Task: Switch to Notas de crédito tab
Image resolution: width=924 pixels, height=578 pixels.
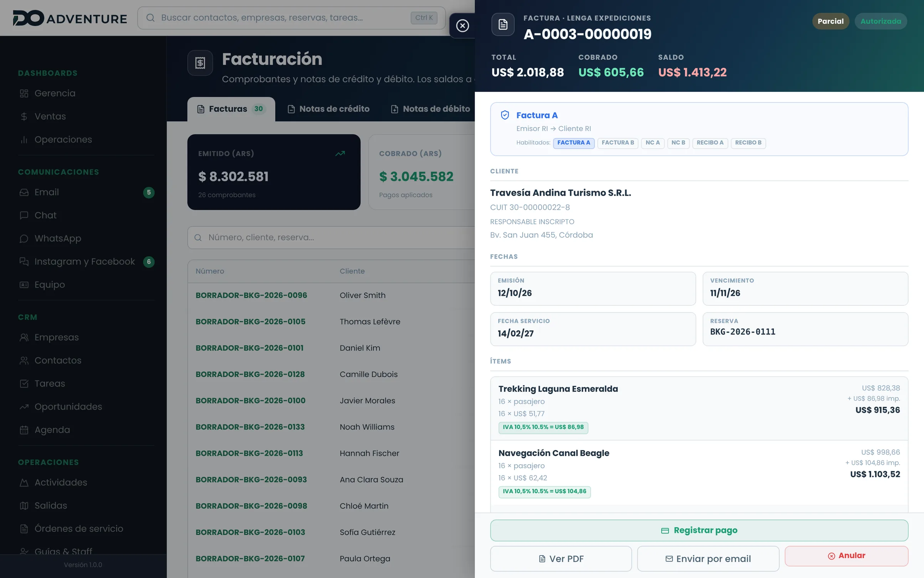Action: click(328, 109)
